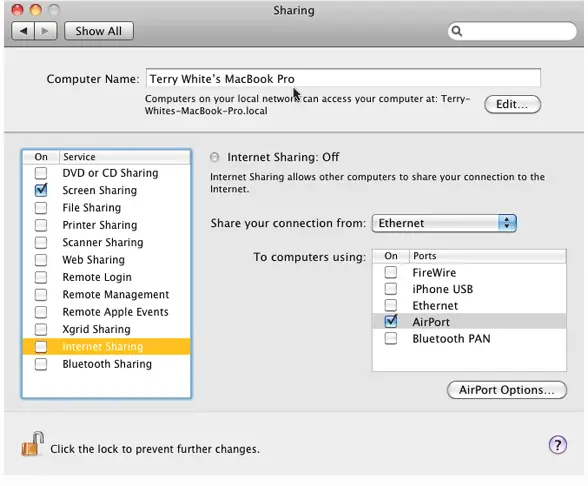588x486 pixels.
Task: Open help with the question mark button
Action: pos(558,445)
